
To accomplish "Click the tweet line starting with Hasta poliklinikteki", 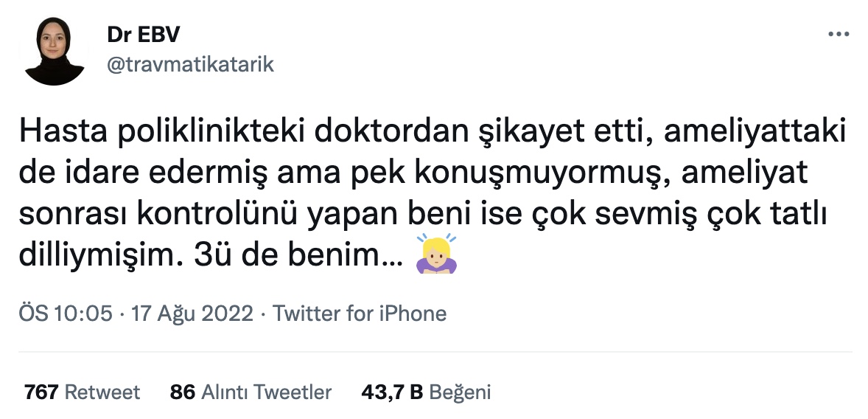I will point(433,133).
